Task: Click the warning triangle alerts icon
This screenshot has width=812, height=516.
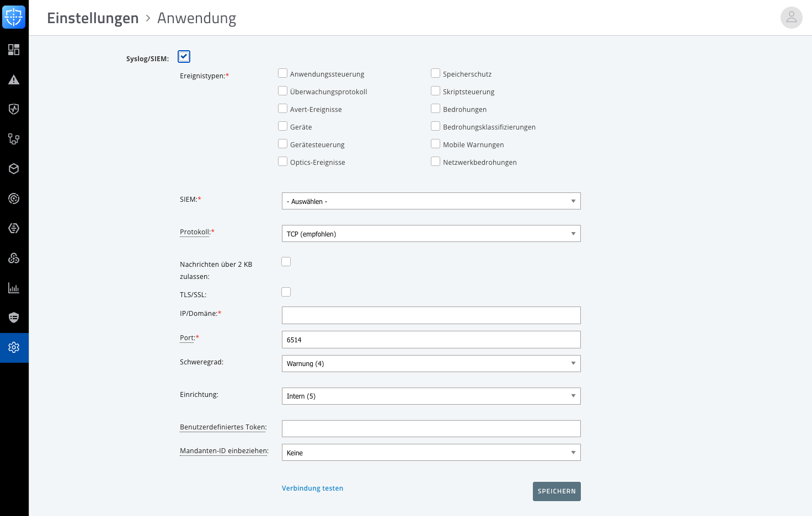Action: tap(14, 79)
